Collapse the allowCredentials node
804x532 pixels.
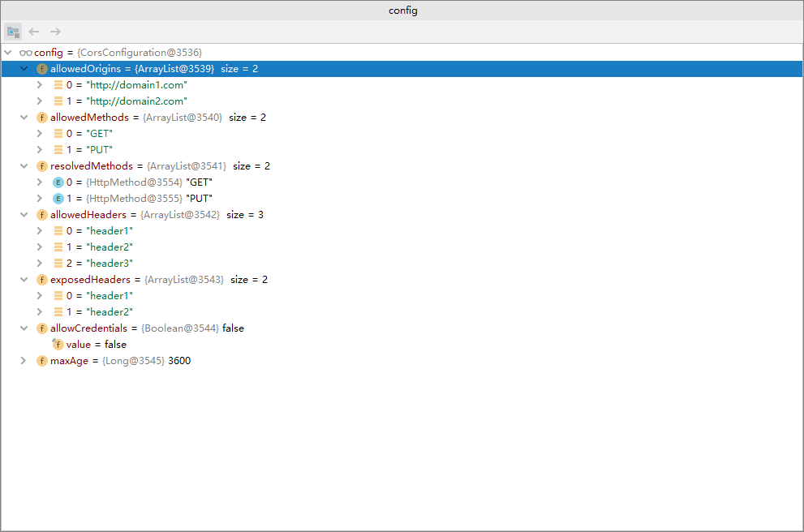pyautogui.click(x=24, y=328)
